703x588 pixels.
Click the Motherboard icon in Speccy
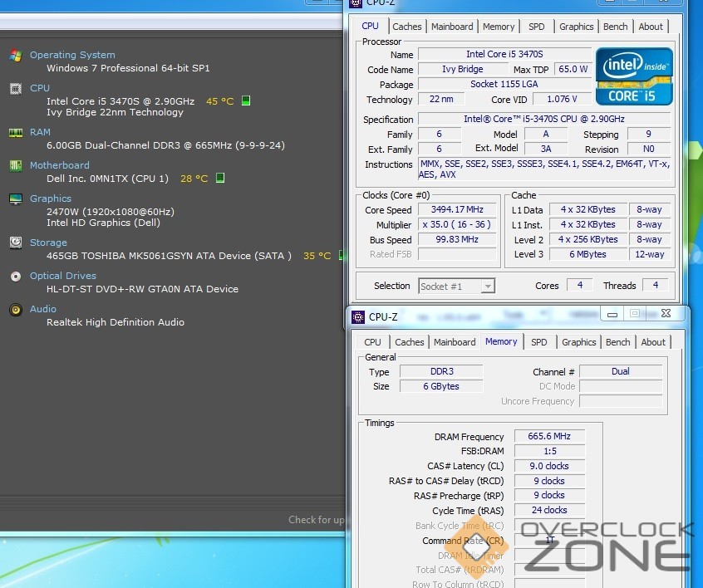[16, 166]
